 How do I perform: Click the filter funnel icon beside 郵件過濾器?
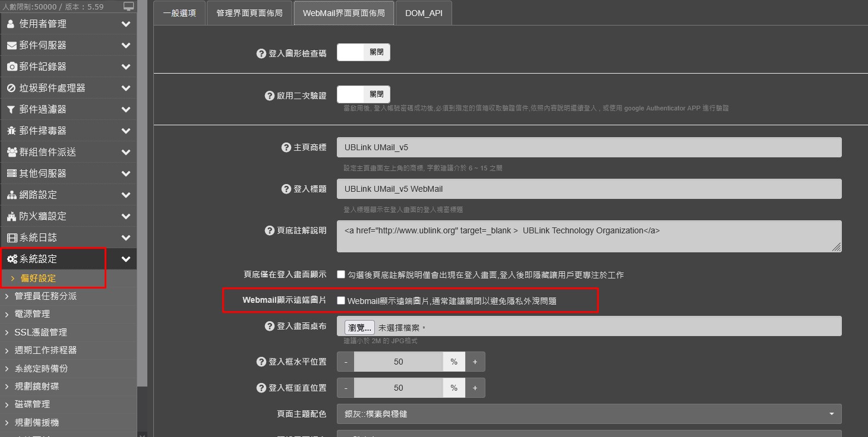point(11,109)
